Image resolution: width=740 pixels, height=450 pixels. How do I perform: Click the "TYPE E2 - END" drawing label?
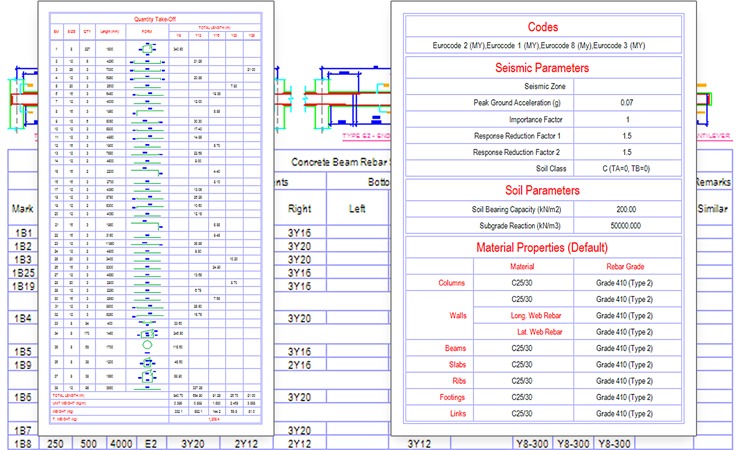click(367, 136)
